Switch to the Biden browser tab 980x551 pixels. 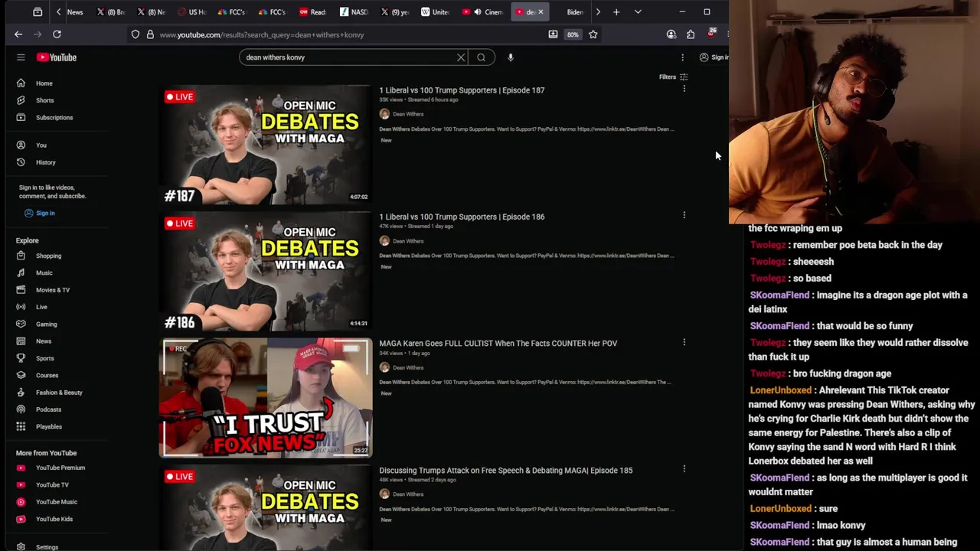pyautogui.click(x=574, y=12)
